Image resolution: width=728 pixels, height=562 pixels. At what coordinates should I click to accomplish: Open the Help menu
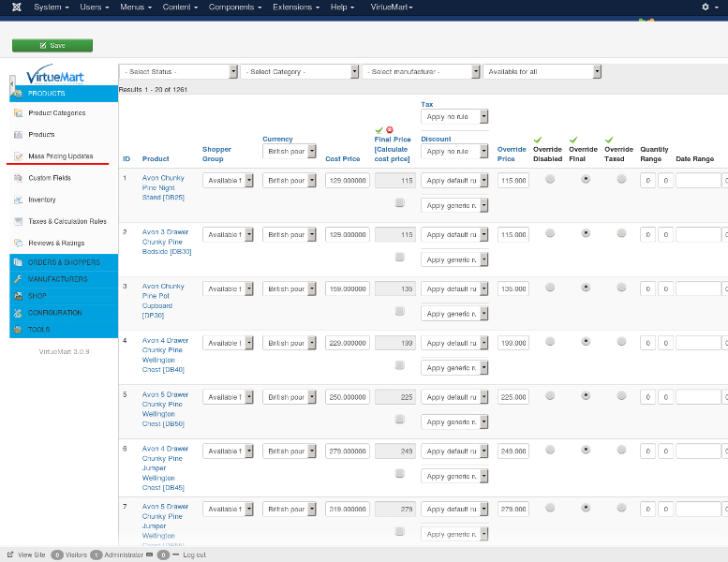coord(342,7)
